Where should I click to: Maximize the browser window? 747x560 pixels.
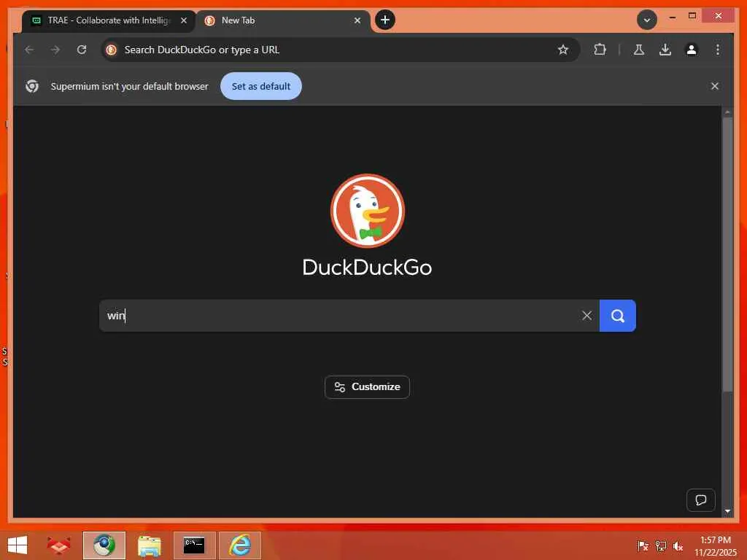(x=692, y=16)
